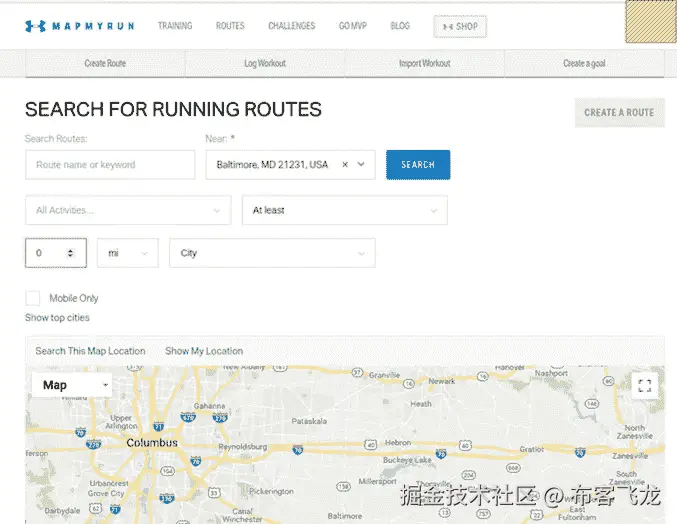677x524 pixels.
Task: Click the Create a Route button
Action: (619, 113)
